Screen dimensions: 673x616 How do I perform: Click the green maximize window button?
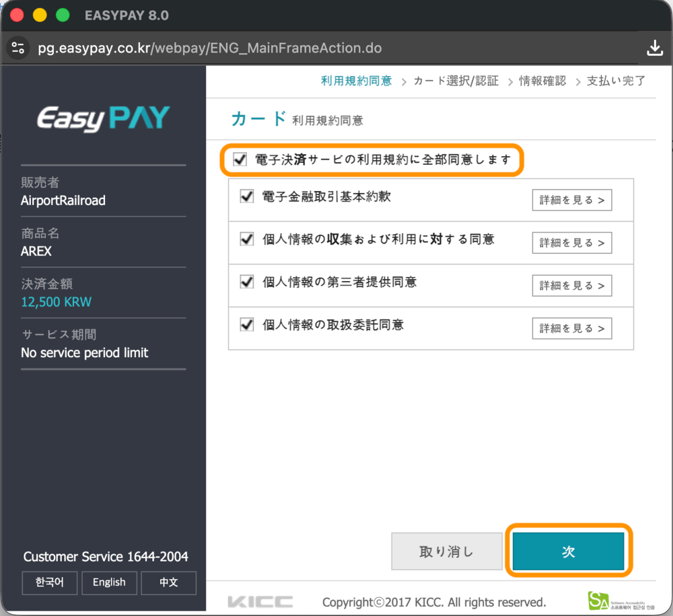pyautogui.click(x=63, y=15)
